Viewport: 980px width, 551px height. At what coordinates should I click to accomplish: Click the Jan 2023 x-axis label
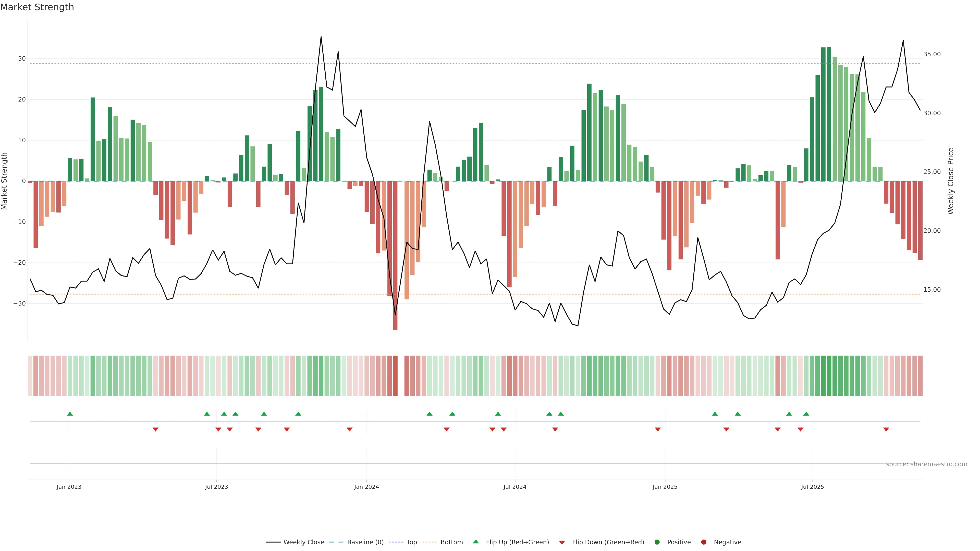point(69,487)
